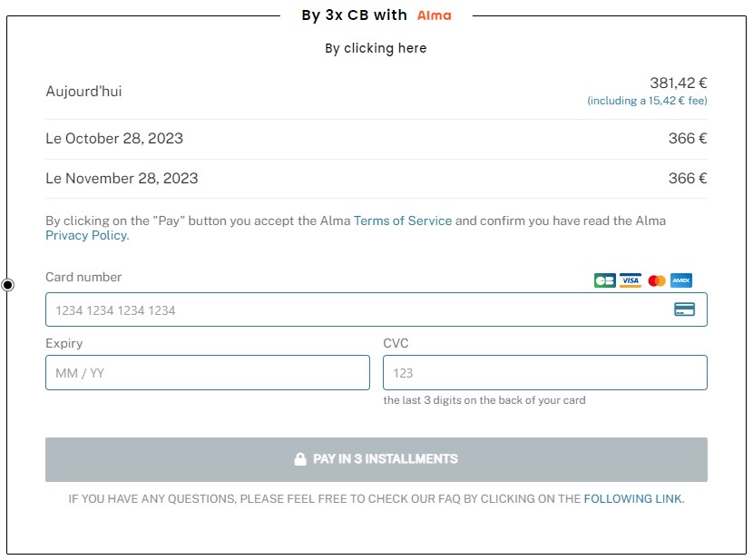Click the Amex card logo
753x560 pixels.
pyautogui.click(x=681, y=280)
